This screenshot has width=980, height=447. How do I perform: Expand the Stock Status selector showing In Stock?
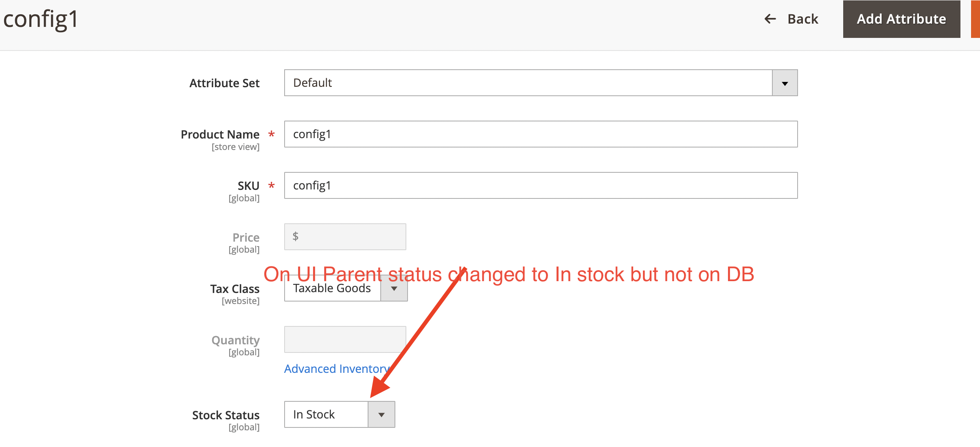pyautogui.click(x=326, y=414)
